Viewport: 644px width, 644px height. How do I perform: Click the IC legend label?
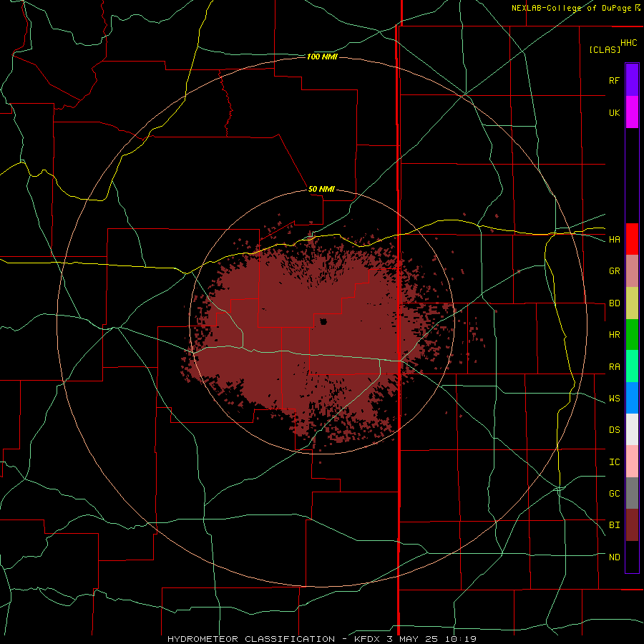coord(614,462)
